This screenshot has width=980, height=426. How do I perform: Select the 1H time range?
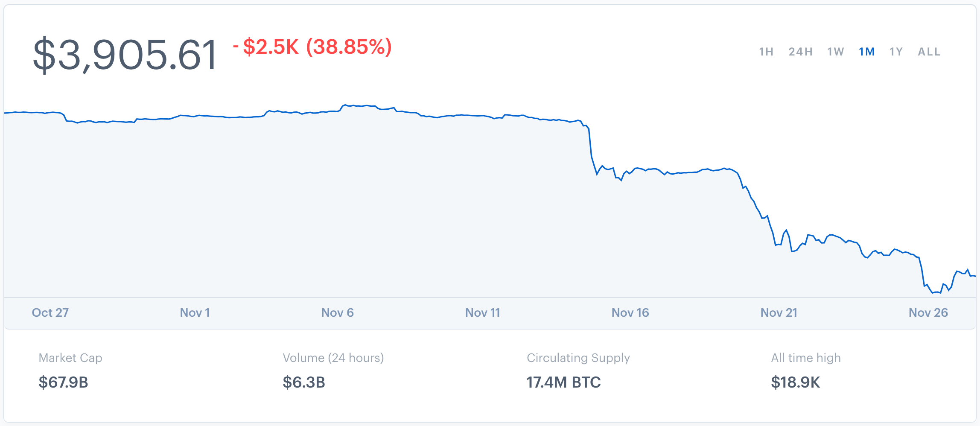(766, 51)
